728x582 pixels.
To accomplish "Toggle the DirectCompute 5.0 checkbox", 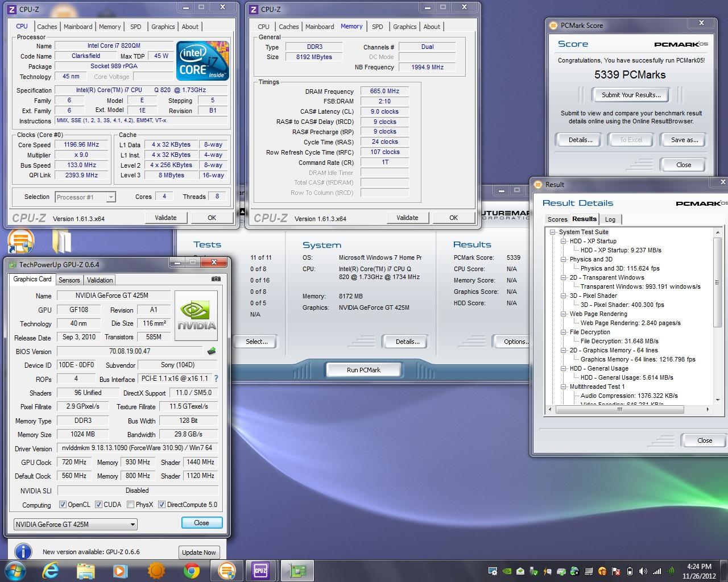I will click(162, 505).
